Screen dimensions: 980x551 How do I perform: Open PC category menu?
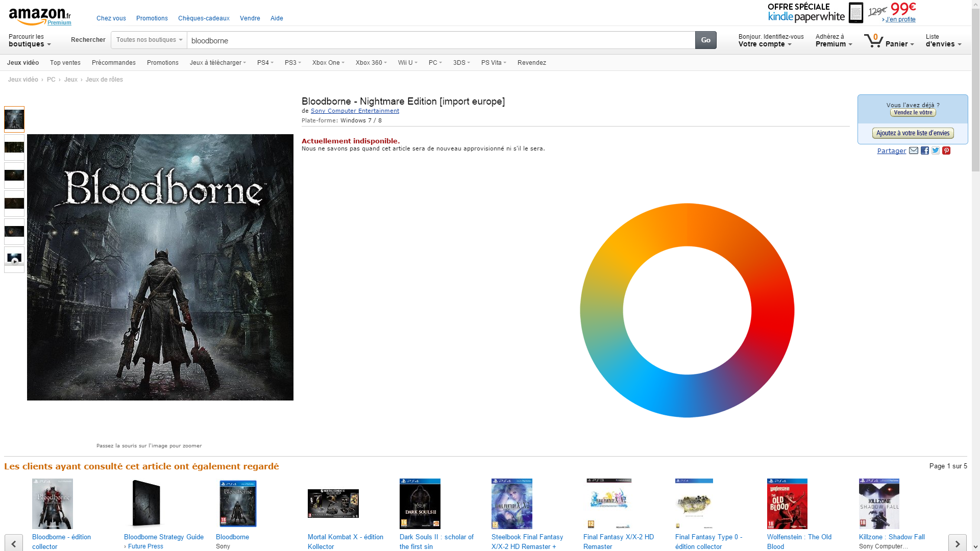(435, 63)
